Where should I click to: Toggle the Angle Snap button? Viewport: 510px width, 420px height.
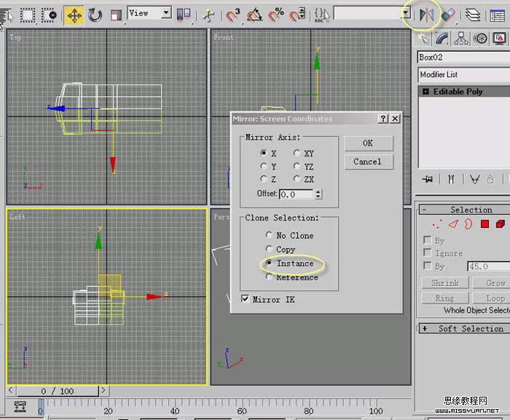[x=255, y=15]
